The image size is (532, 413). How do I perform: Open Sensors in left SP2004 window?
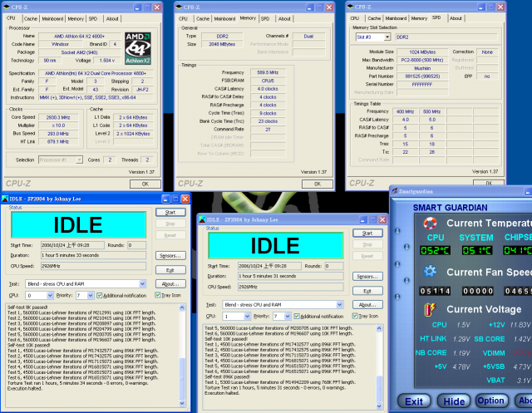coord(170,255)
